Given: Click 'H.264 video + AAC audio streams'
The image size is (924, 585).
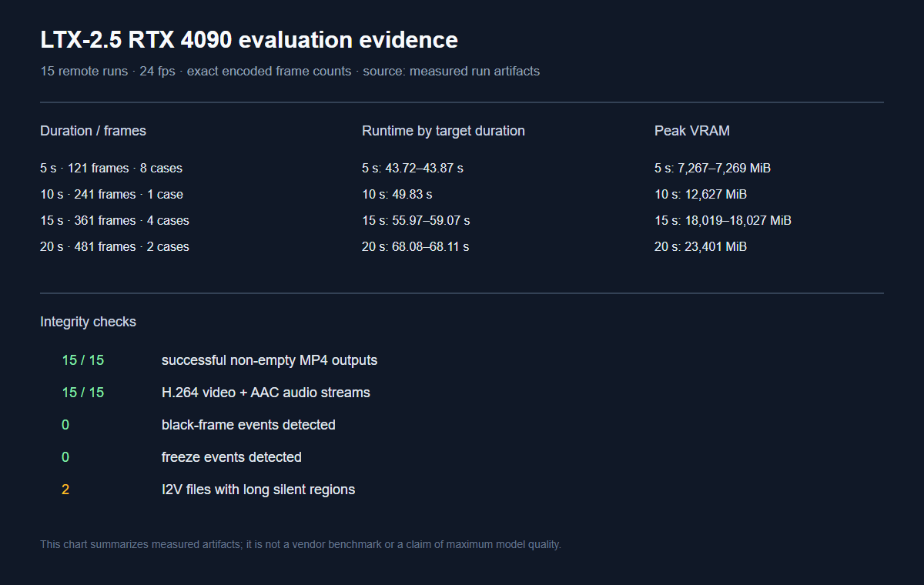Looking at the screenshot, I should (x=266, y=393).
